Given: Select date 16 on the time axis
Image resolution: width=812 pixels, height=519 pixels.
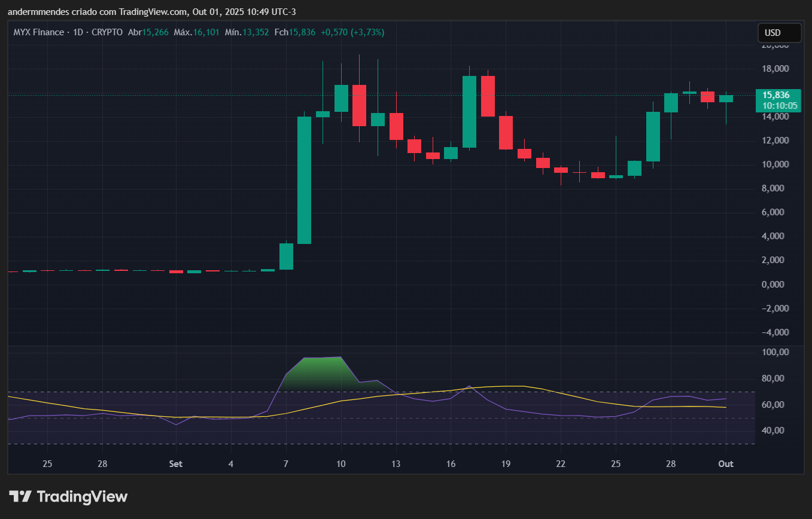Looking at the screenshot, I should pos(451,464).
